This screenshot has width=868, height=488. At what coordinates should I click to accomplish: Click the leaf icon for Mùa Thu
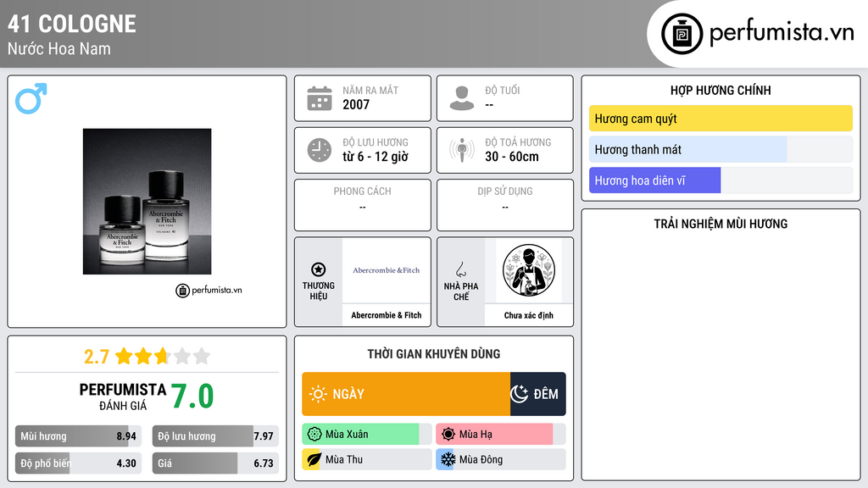click(x=314, y=460)
